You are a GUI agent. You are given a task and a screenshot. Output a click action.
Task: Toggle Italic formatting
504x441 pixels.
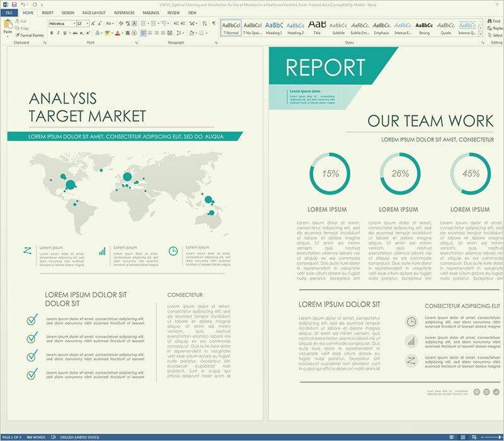[x=59, y=33]
